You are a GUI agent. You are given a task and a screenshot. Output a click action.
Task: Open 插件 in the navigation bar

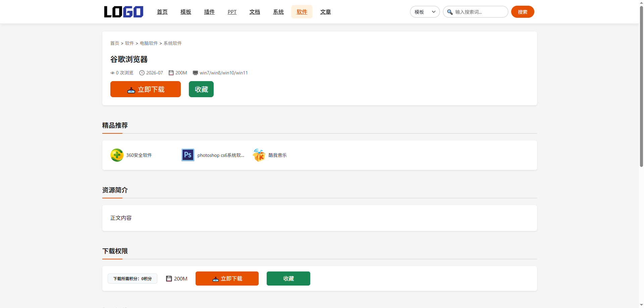coord(209,12)
